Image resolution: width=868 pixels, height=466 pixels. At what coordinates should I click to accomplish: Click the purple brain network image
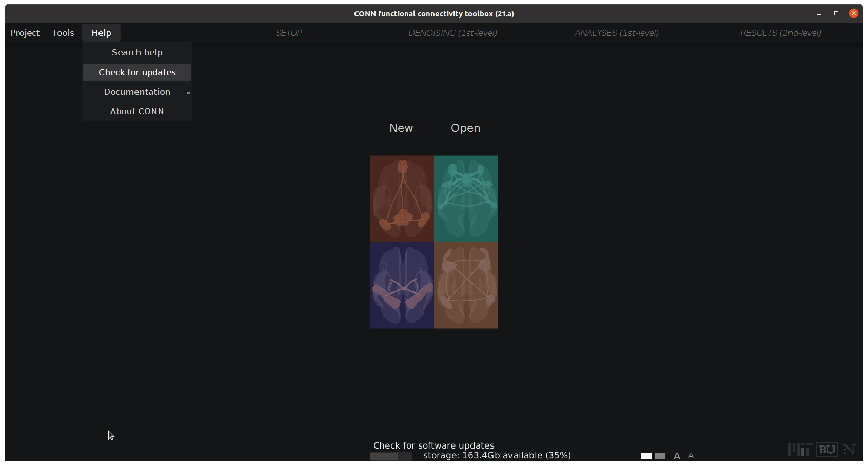pos(402,285)
